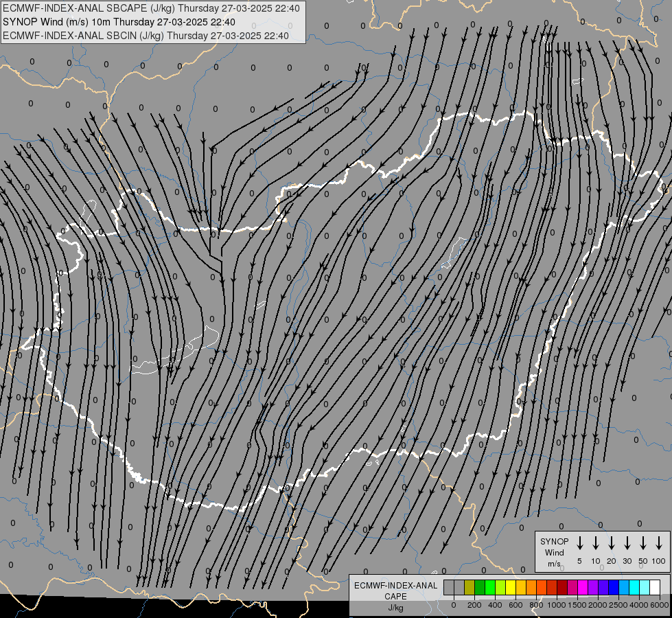Select the pale cyan swatch before white
This screenshot has width=672, height=618.
tap(644, 587)
